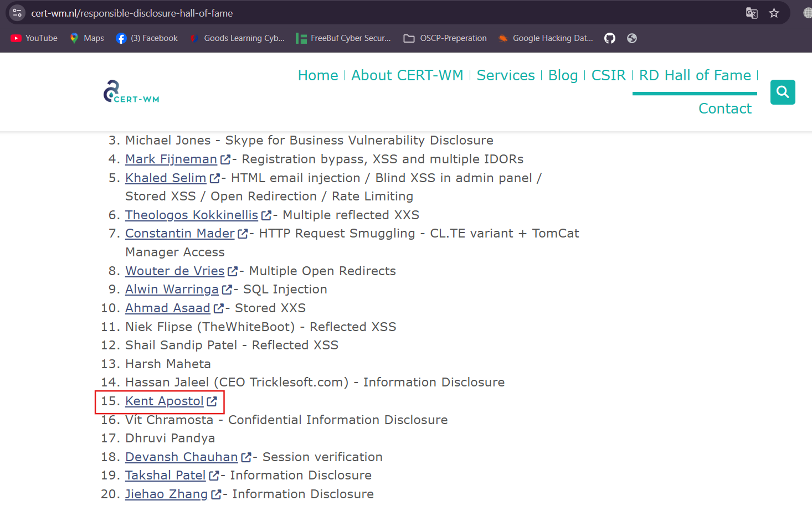Image resolution: width=812 pixels, height=511 pixels.
Task: Open the Goods Learning Cyb... bookmark
Action: pyautogui.click(x=237, y=38)
